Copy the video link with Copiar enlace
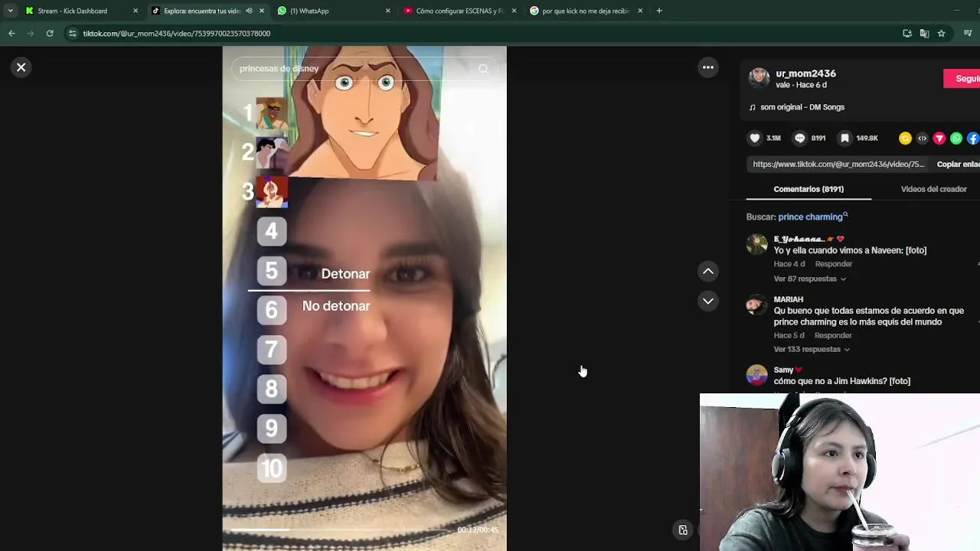 (958, 164)
